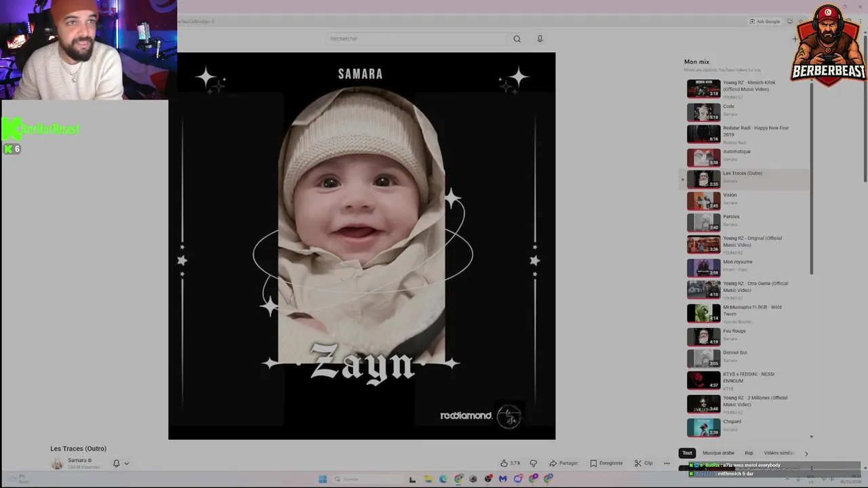Click the Malwarebytes taskbar icon
This screenshot has width=868, height=488.
click(x=502, y=479)
